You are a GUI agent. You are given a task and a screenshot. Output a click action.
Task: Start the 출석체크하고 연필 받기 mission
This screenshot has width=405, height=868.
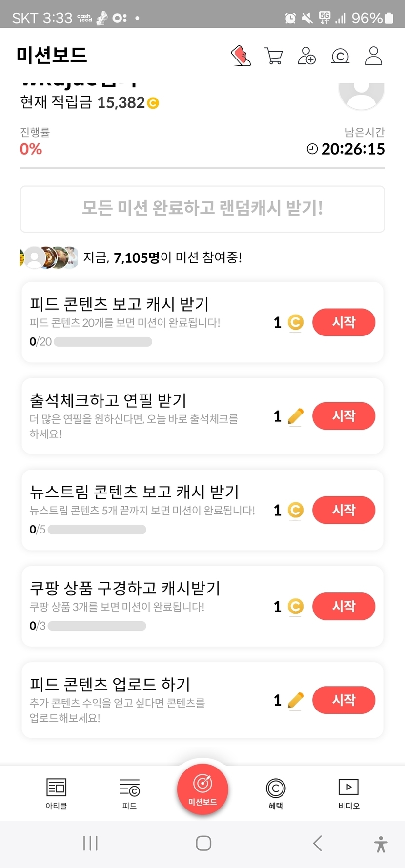(344, 416)
